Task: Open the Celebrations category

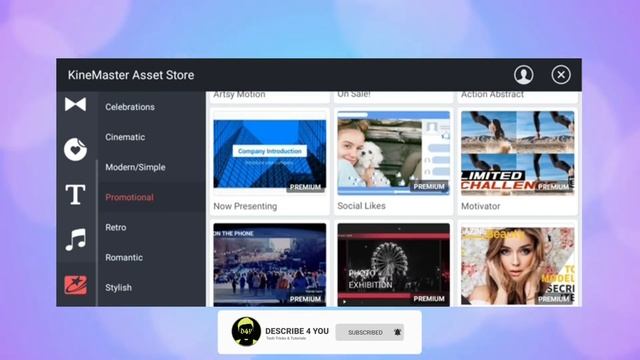Action: pyautogui.click(x=130, y=107)
